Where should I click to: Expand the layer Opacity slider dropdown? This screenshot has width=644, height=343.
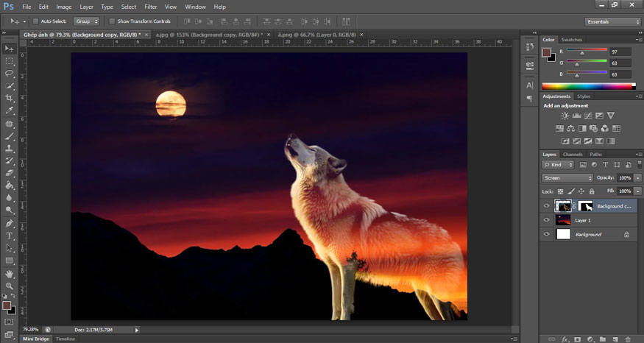pos(638,178)
